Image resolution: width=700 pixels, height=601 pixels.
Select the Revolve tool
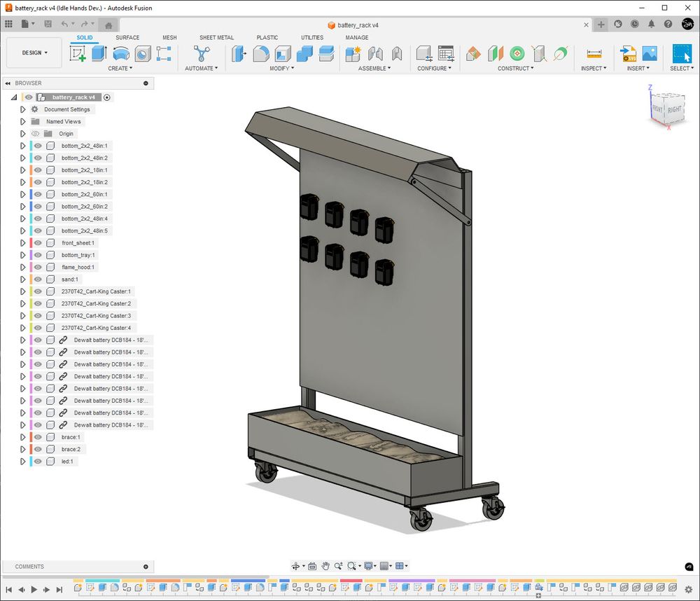(121, 54)
